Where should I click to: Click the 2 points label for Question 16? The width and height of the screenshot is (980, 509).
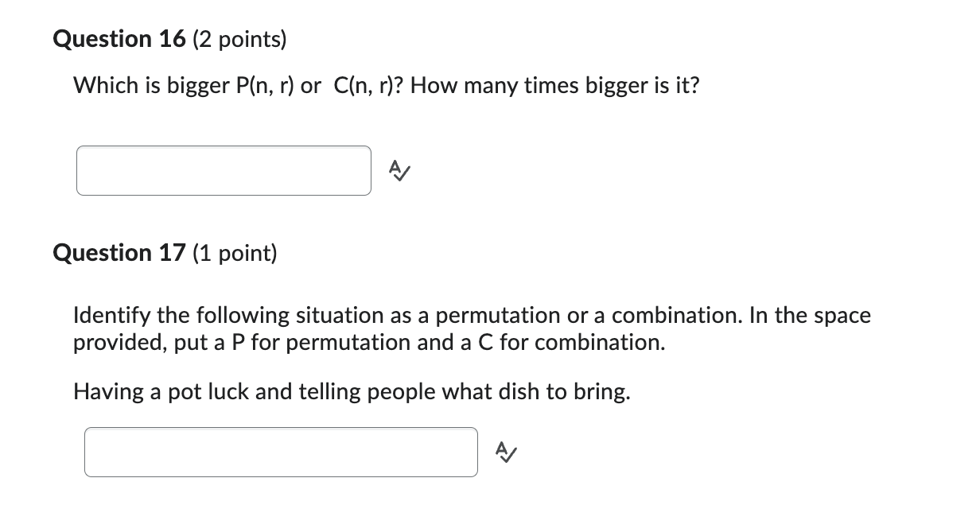tap(240, 39)
